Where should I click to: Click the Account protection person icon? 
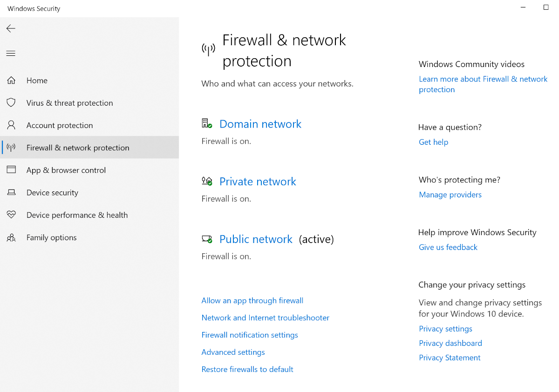click(x=11, y=125)
